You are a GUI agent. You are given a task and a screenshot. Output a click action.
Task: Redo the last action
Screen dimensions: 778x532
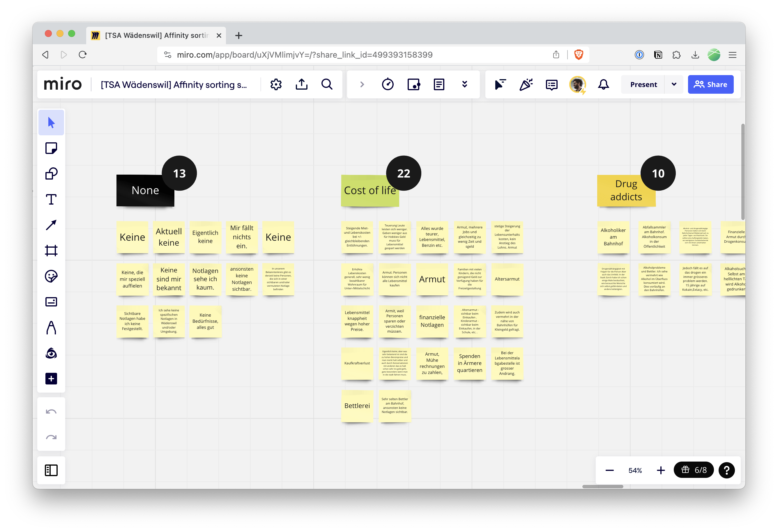point(51,437)
